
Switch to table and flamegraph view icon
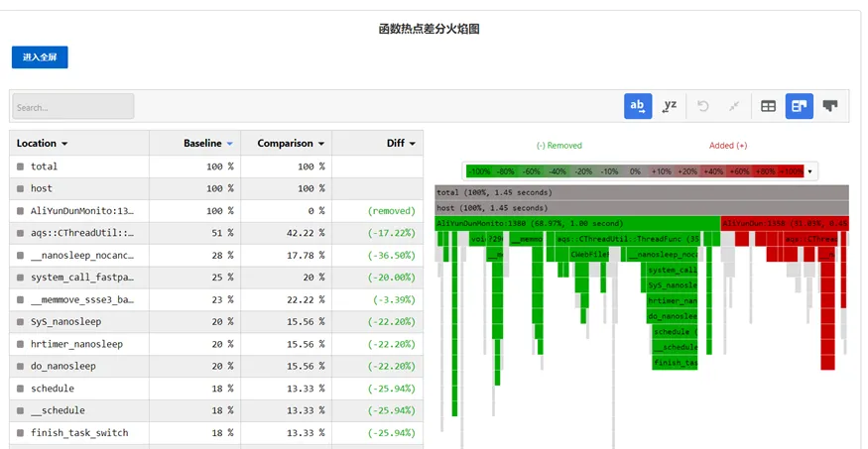click(800, 106)
